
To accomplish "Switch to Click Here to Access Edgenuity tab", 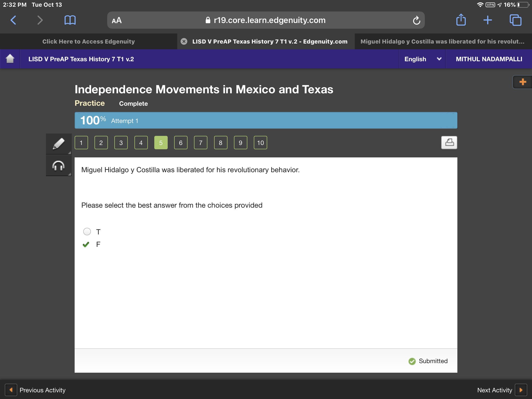I will pyautogui.click(x=89, y=41).
